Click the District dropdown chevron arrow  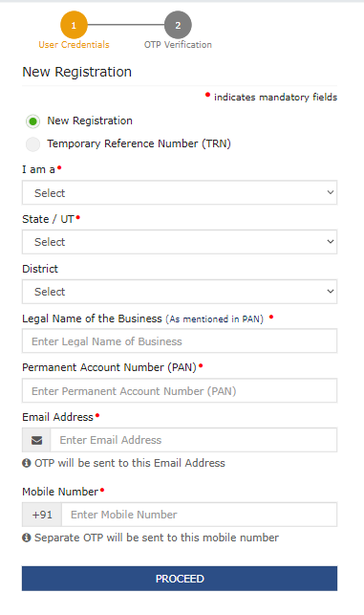click(x=331, y=292)
